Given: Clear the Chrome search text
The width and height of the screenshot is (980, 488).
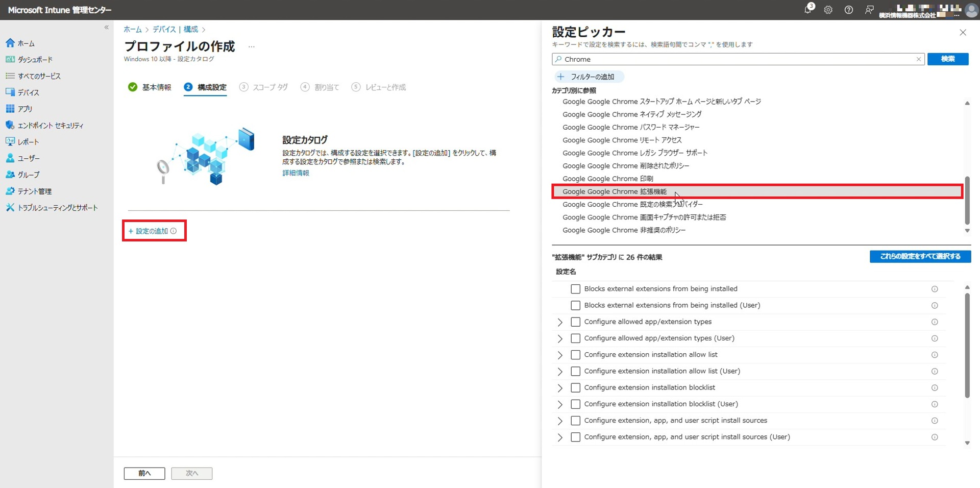Looking at the screenshot, I should [x=918, y=59].
